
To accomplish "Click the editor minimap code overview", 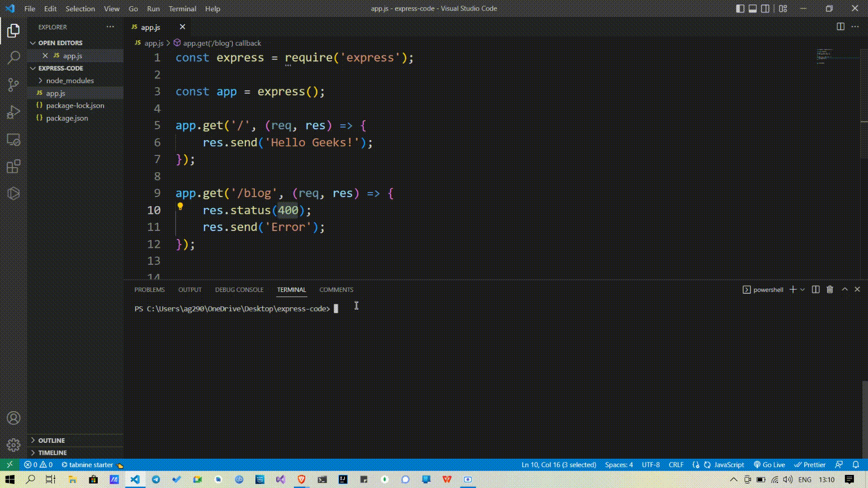I will pos(825,56).
